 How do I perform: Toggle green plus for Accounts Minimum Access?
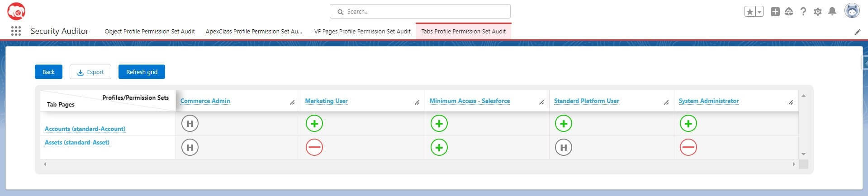(x=439, y=123)
